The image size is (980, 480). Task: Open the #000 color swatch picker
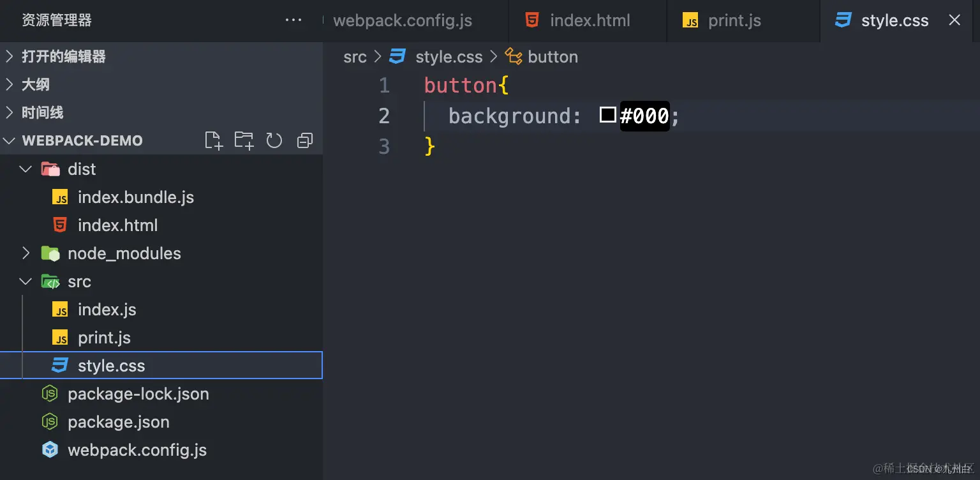point(608,115)
